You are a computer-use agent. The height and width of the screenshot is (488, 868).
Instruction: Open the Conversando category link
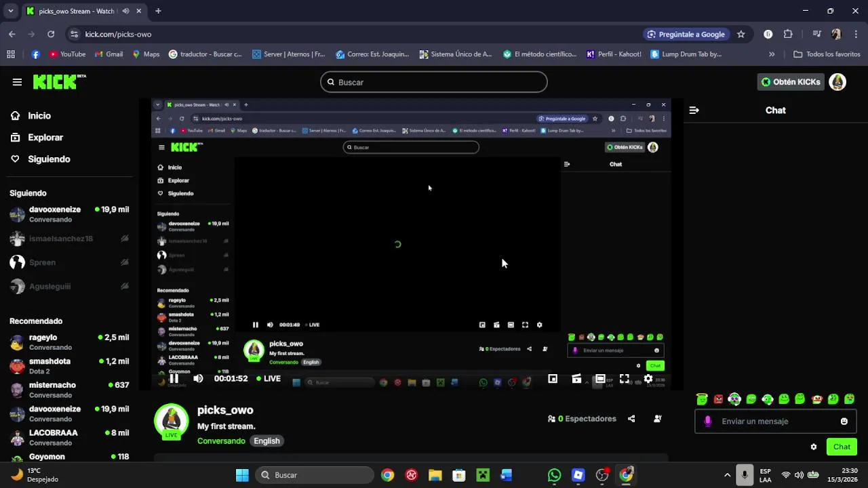221,441
